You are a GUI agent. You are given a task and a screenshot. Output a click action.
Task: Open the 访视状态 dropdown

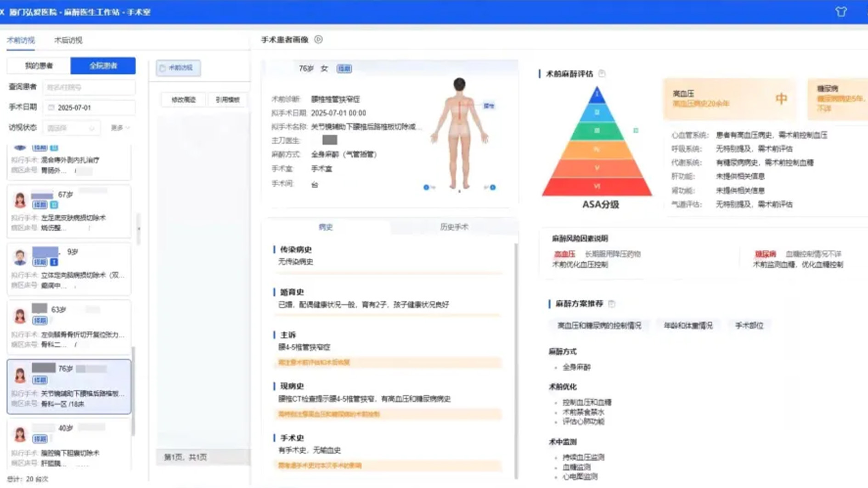(x=71, y=128)
